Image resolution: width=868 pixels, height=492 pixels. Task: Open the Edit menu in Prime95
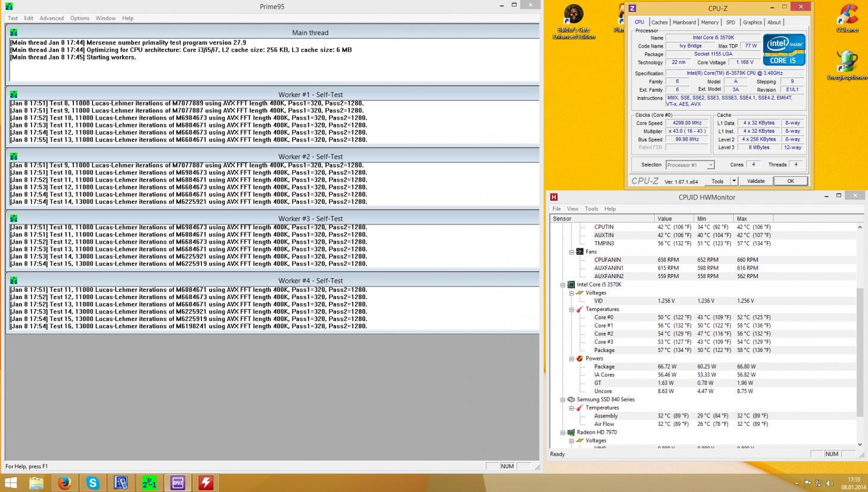[x=29, y=18]
